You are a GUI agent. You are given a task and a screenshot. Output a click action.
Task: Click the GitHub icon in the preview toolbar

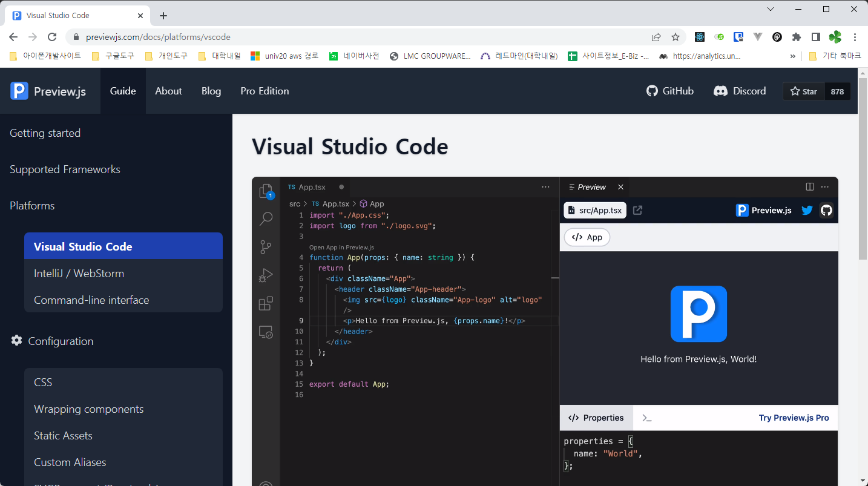(x=826, y=210)
